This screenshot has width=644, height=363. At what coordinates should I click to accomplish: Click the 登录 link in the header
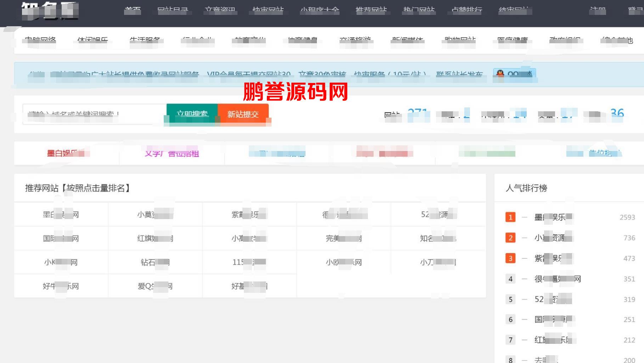pyautogui.click(x=636, y=11)
